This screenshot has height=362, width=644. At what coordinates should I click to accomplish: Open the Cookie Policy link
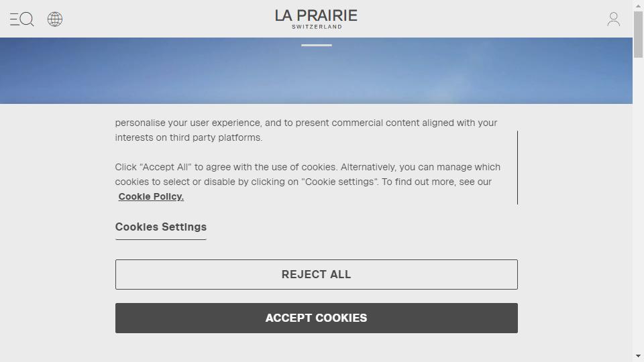(151, 196)
